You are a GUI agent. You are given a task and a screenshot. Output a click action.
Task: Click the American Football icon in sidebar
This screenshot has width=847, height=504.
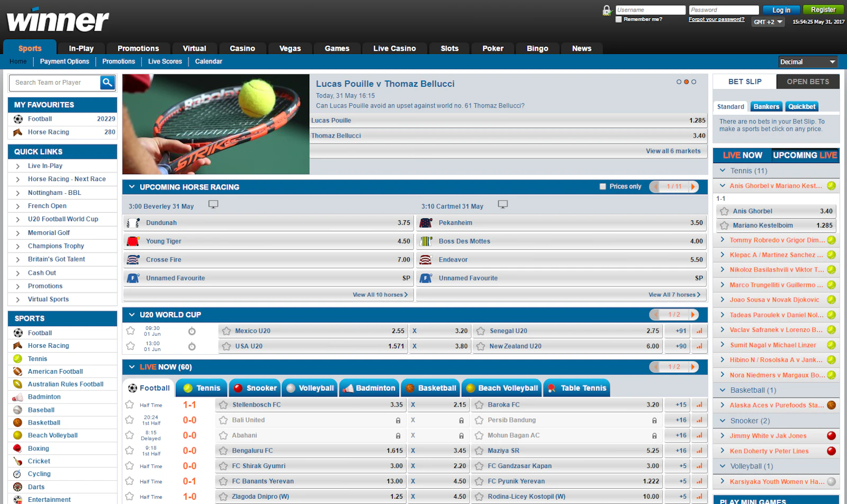click(18, 372)
